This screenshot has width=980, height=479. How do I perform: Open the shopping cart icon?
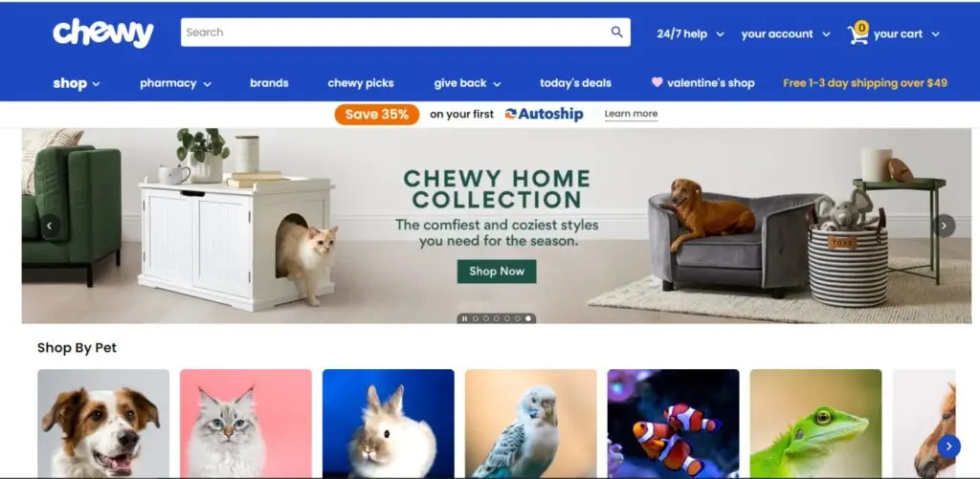(x=858, y=33)
